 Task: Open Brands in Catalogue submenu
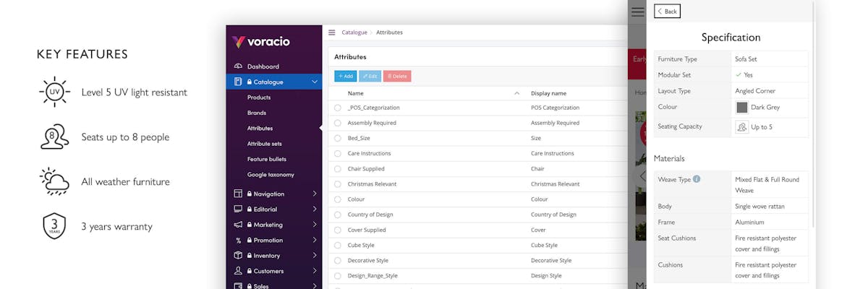point(257,113)
